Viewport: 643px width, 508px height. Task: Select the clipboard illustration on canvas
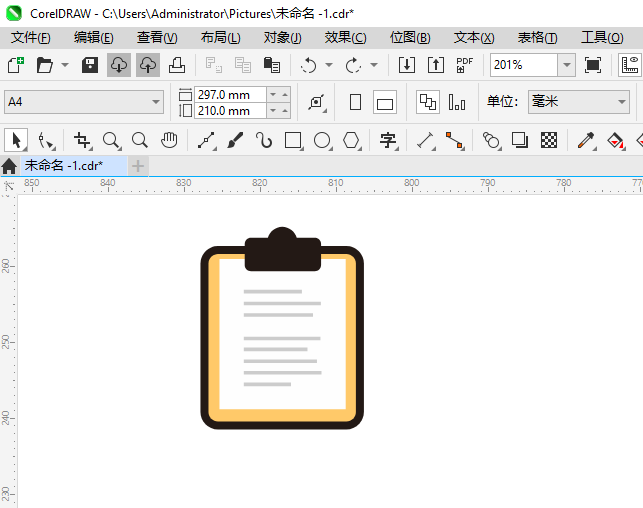(x=282, y=328)
